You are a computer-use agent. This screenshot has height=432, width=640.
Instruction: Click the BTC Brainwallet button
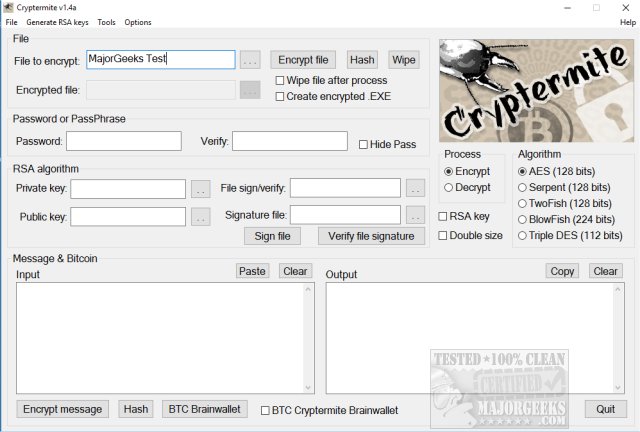[204, 409]
